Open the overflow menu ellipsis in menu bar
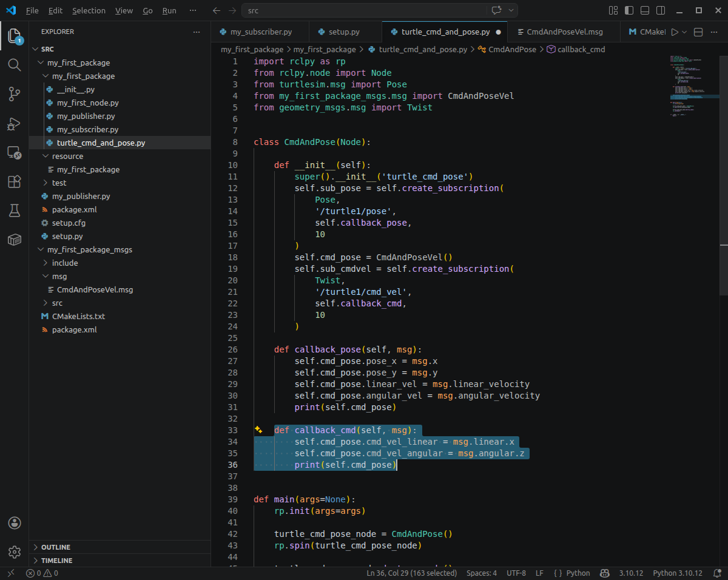This screenshot has width=728, height=580. (193, 10)
